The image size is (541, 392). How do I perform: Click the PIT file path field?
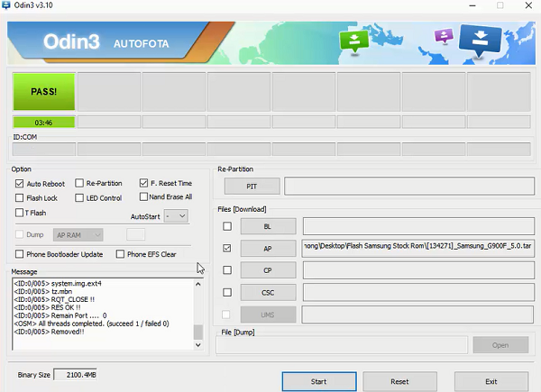coord(409,187)
